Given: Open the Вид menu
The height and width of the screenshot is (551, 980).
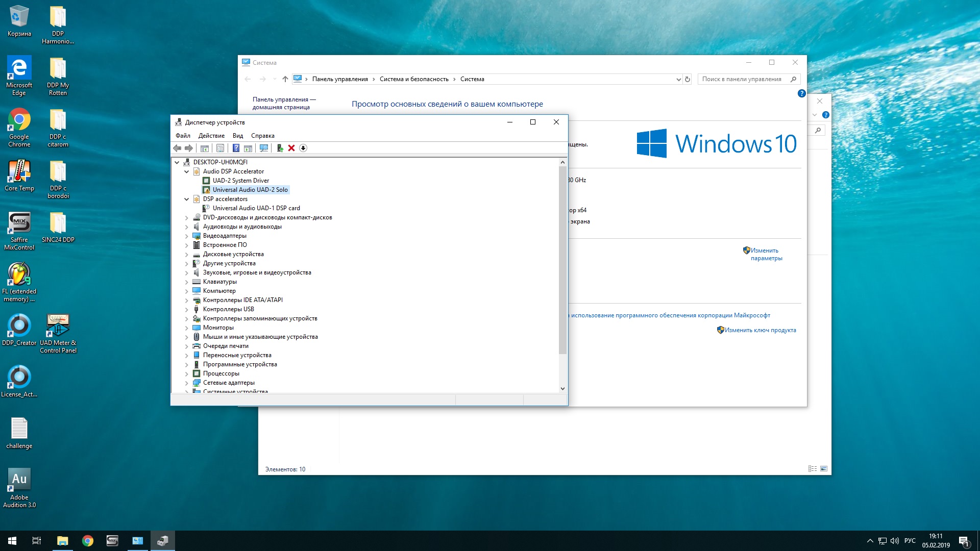Looking at the screenshot, I should (x=238, y=136).
